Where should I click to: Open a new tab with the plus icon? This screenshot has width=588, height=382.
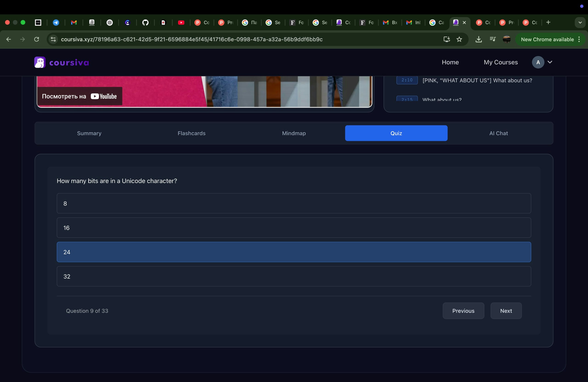548,23
